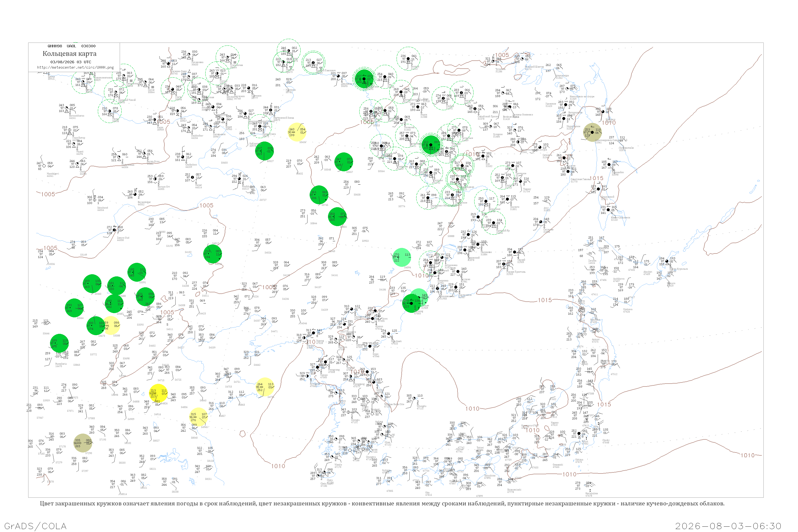Screen dimensions: 798x532
Task: Select the header code "QHHH98 UAOL 030300"
Action: [72, 46]
